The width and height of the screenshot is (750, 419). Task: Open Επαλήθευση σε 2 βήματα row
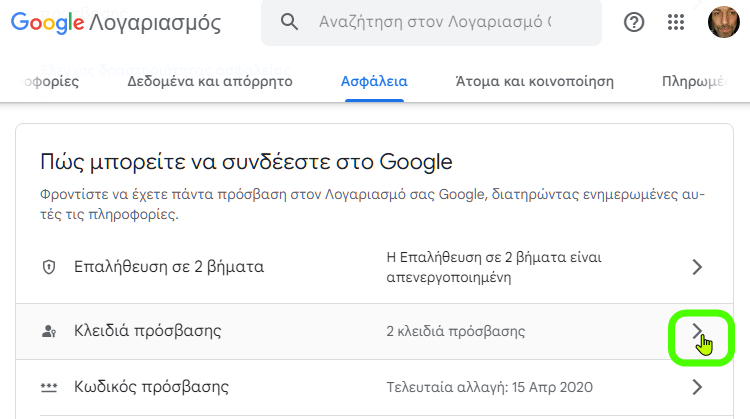(x=375, y=266)
